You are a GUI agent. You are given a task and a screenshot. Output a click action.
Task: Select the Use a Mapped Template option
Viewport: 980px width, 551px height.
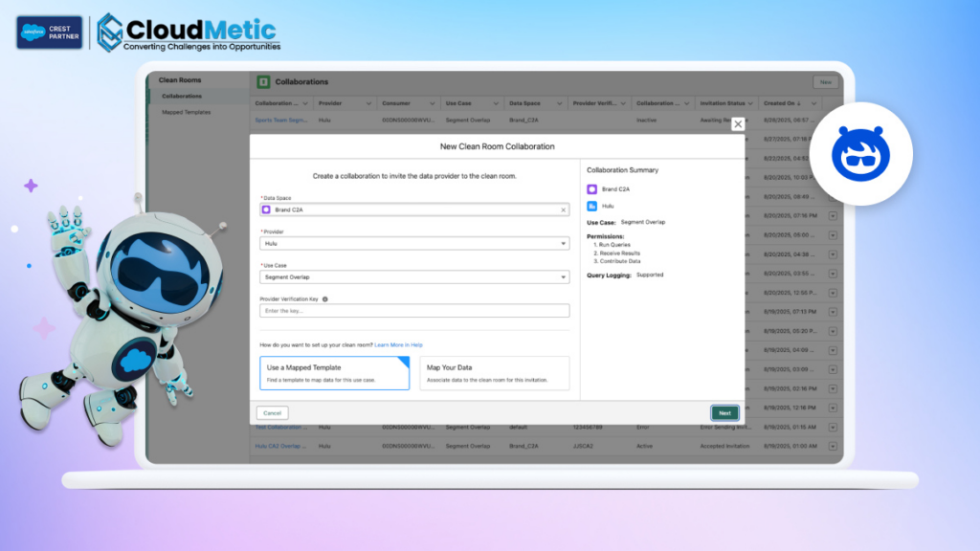point(334,373)
